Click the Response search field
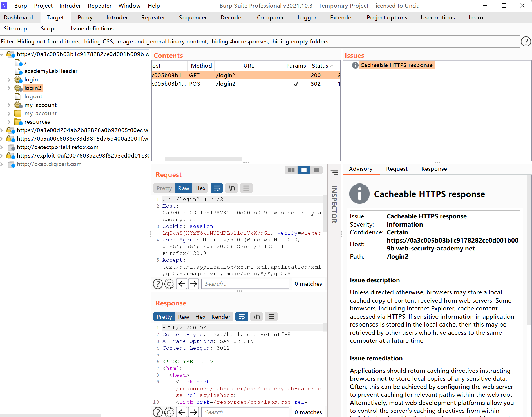532x417 pixels. point(245,412)
